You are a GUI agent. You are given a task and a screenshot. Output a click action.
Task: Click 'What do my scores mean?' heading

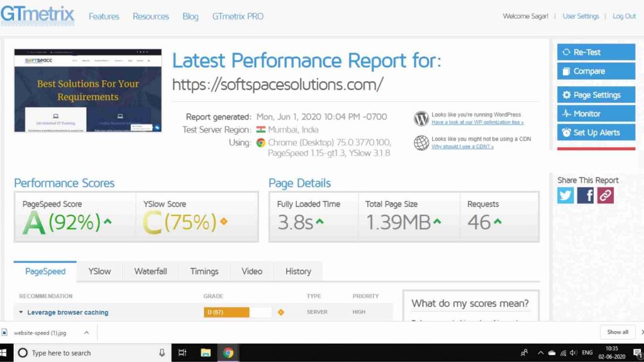[470, 304]
